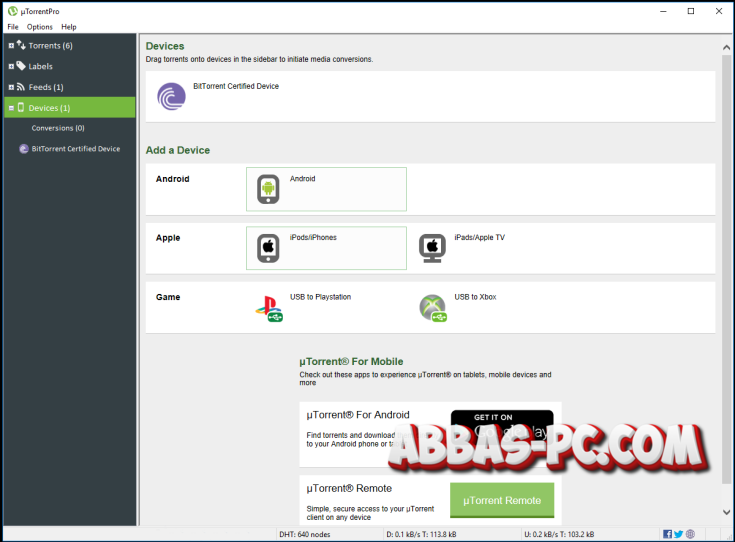The image size is (735, 542).
Task: Click the Get it on Google Play badge
Action: [x=502, y=426]
